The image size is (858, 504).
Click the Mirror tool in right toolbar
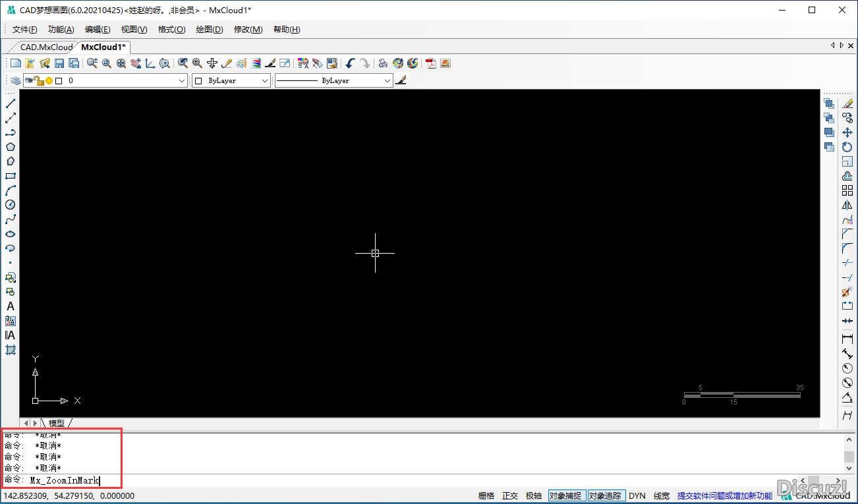[x=847, y=205]
